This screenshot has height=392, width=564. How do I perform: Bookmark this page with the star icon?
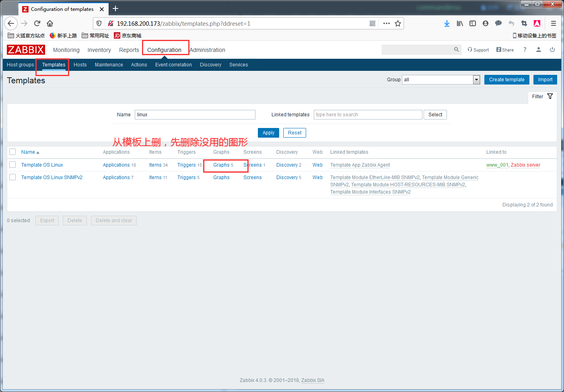click(398, 23)
